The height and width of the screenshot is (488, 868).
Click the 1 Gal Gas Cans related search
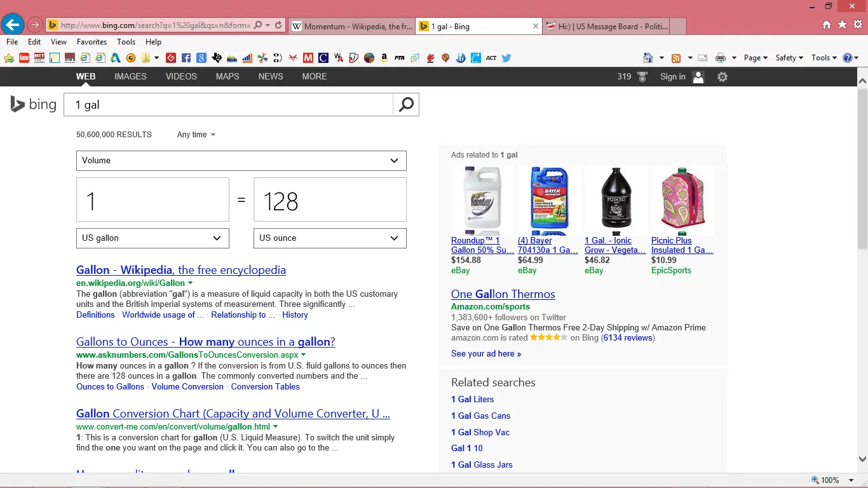(x=480, y=416)
